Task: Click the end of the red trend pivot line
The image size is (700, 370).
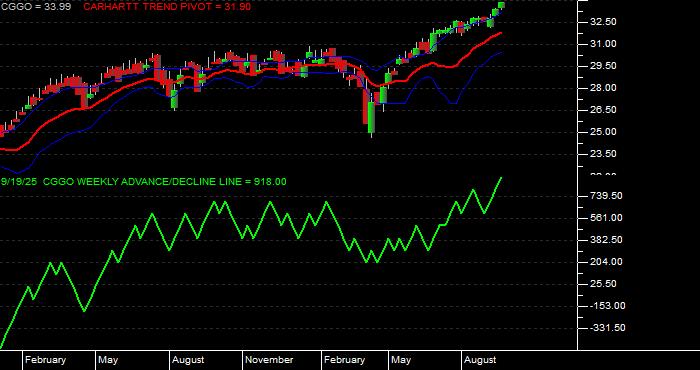Action: pyautogui.click(x=501, y=33)
